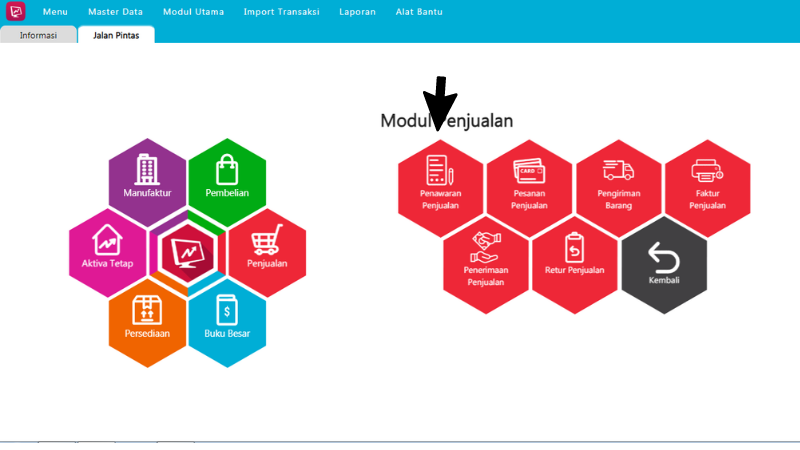Open the Import Transaksi menu
The image size is (800, 450).
click(x=282, y=12)
